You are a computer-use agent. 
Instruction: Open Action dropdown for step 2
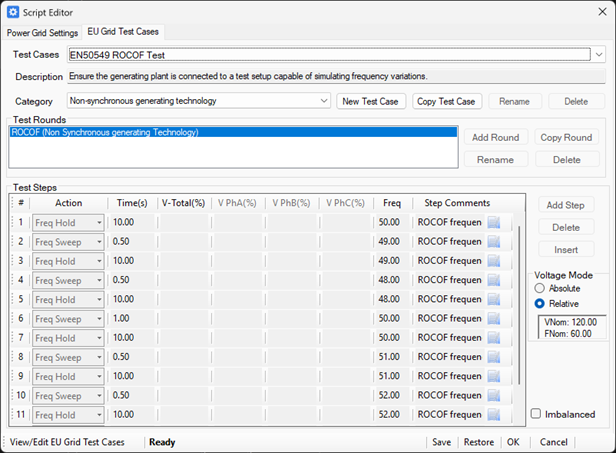click(x=99, y=242)
